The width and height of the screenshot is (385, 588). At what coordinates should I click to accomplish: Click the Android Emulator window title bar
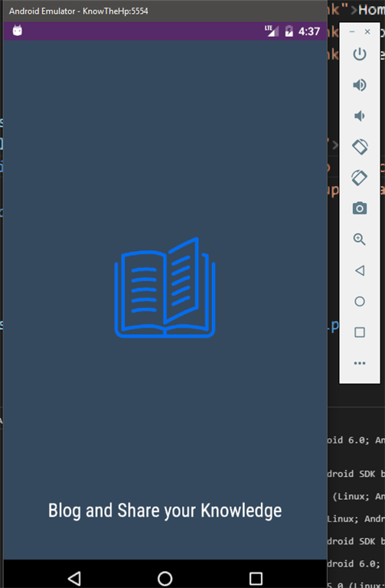coord(165,11)
